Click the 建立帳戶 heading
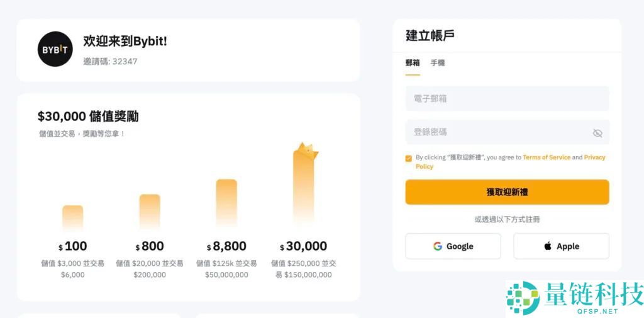This screenshot has height=318, width=644. pos(430,36)
